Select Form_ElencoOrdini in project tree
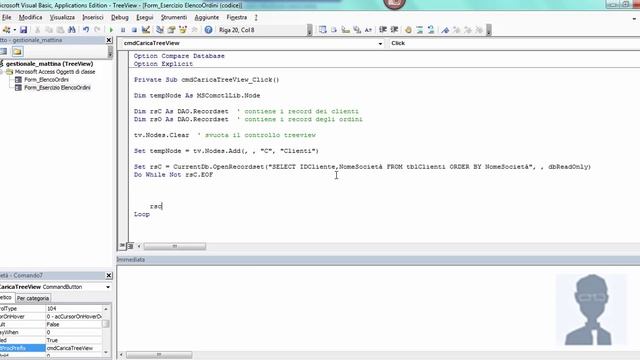Screen dimensions: 640x360 46,80
